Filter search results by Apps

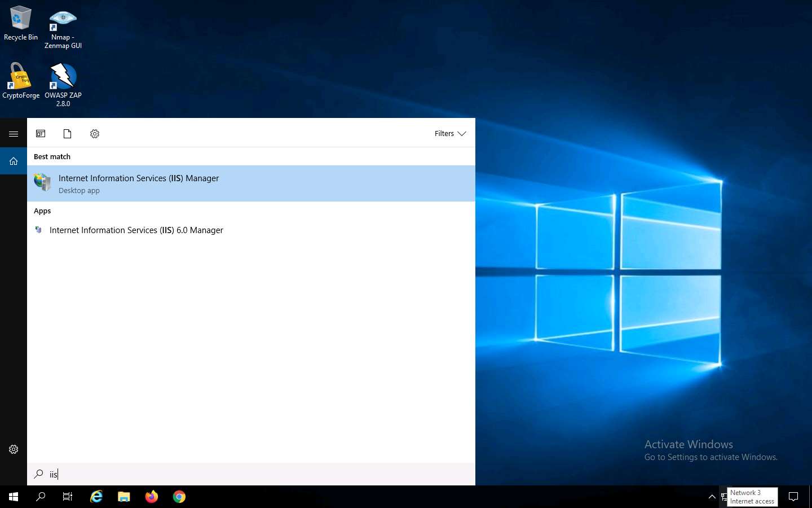point(41,134)
